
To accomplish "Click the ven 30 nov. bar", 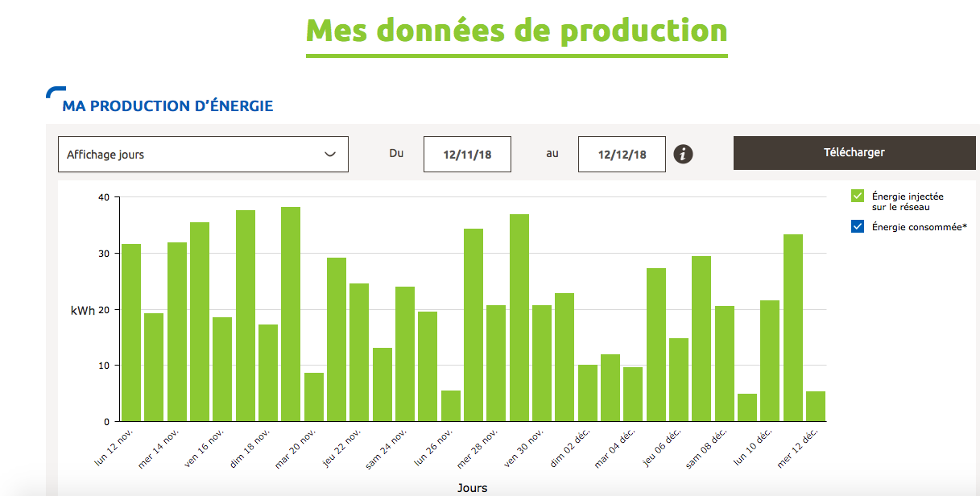I will point(542,362).
